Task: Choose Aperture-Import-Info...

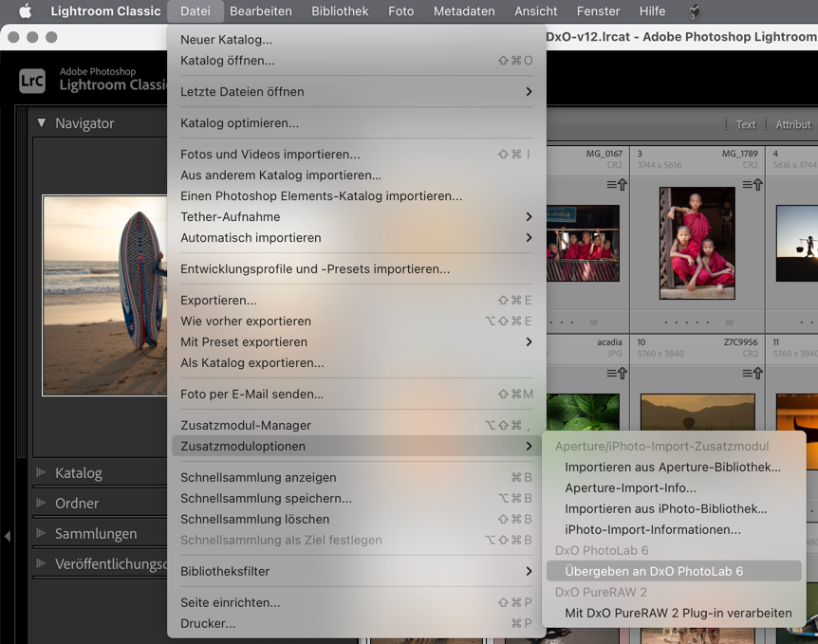Action: [x=674, y=488]
